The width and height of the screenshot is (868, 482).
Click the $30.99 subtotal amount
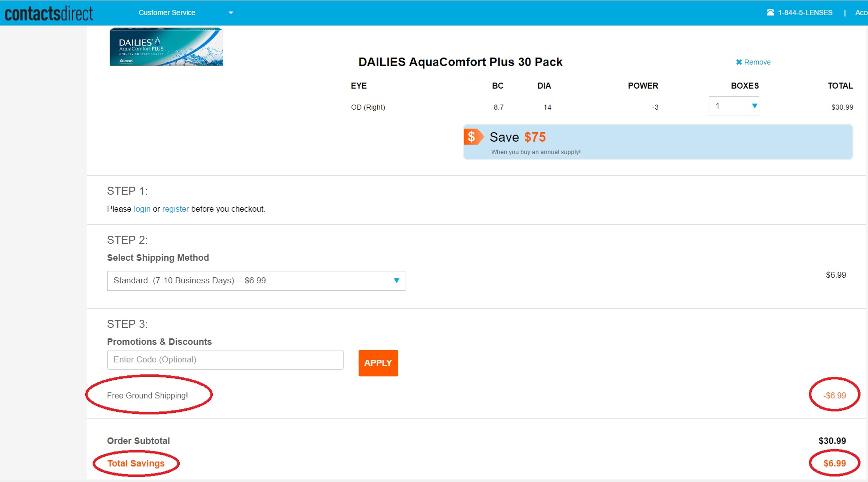pyautogui.click(x=832, y=441)
